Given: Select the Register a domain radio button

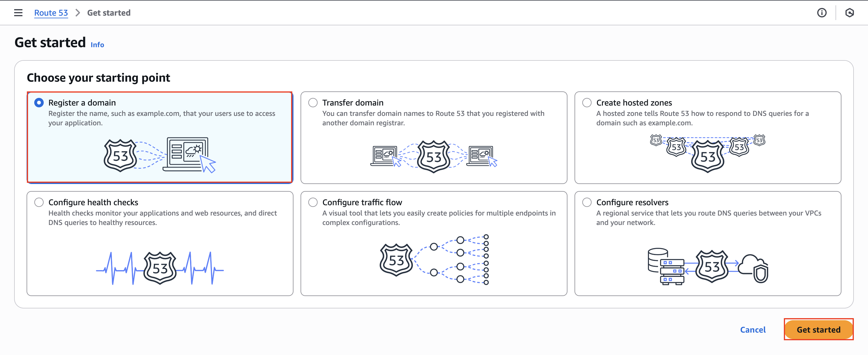Looking at the screenshot, I should tap(39, 103).
